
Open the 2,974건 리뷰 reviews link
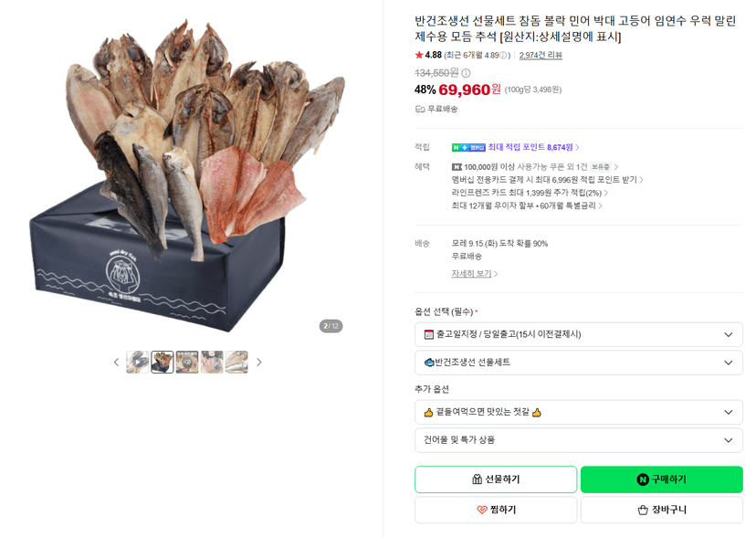541,56
